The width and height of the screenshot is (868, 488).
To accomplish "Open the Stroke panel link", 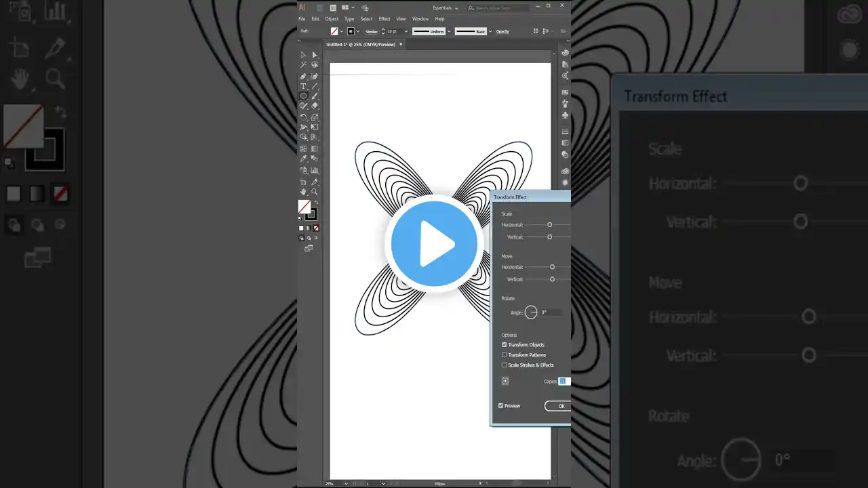I will coord(371,31).
